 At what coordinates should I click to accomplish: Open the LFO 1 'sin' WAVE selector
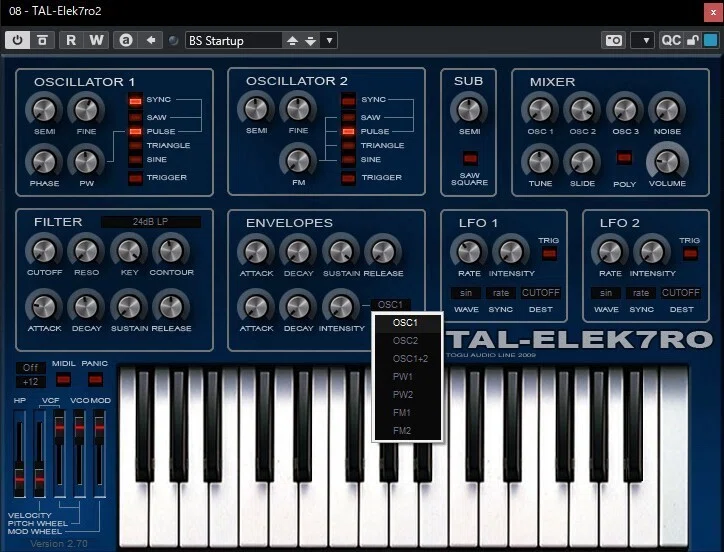tap(466, 293)
